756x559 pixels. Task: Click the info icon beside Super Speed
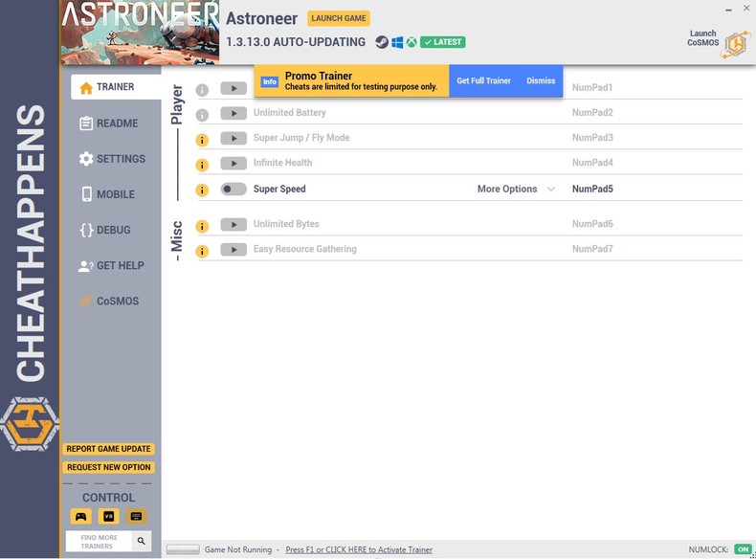(x=202, y=190)
